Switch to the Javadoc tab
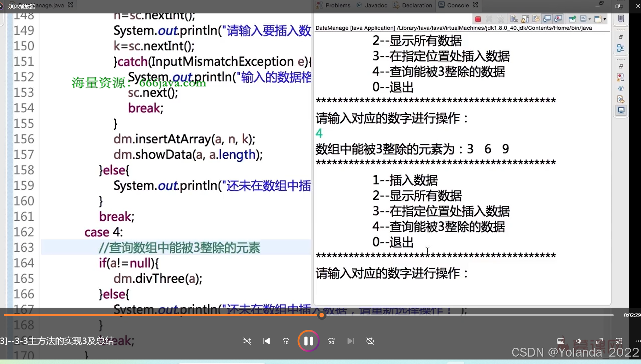 [372, 5]
